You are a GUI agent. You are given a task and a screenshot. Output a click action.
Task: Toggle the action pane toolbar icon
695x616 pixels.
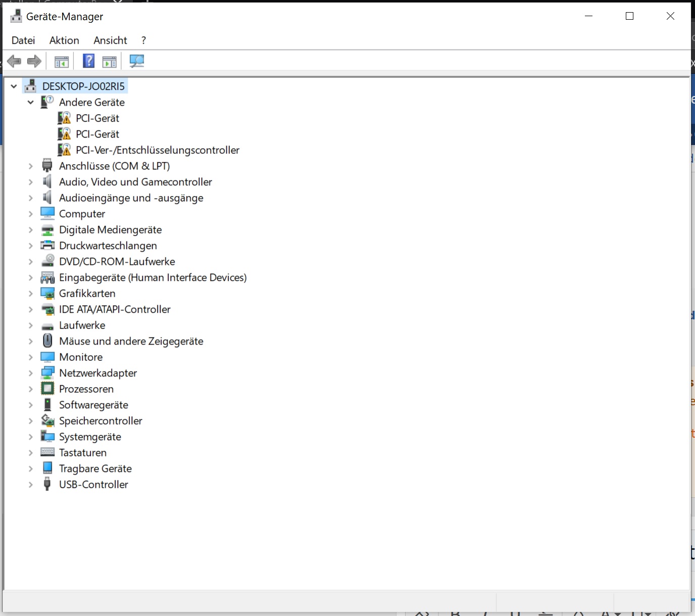(x=110, y=62)
